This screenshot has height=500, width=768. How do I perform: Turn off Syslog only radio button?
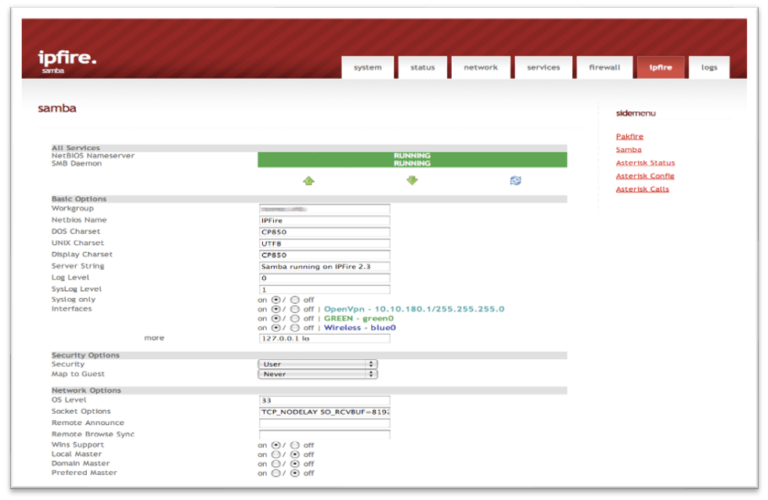tap(295, 300)
